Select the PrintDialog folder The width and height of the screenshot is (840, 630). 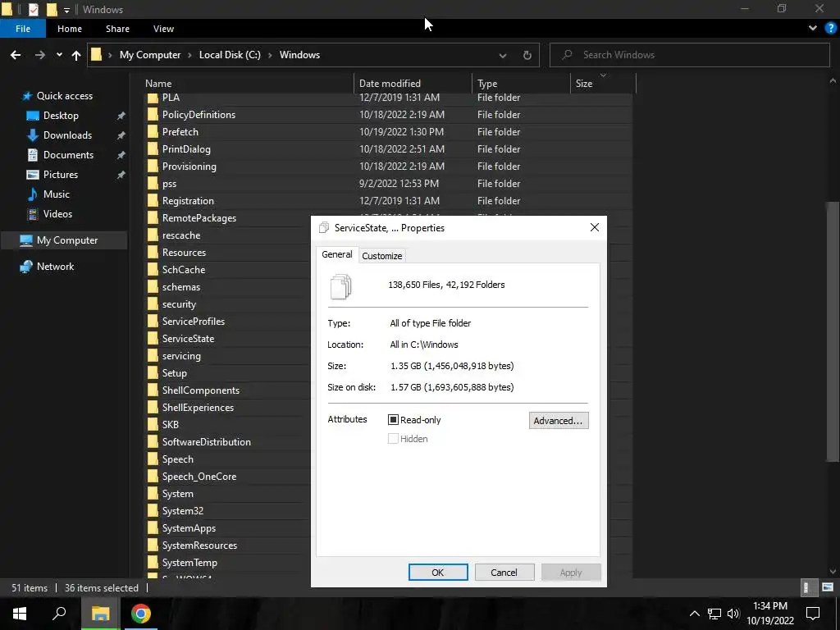coord(186,149)
